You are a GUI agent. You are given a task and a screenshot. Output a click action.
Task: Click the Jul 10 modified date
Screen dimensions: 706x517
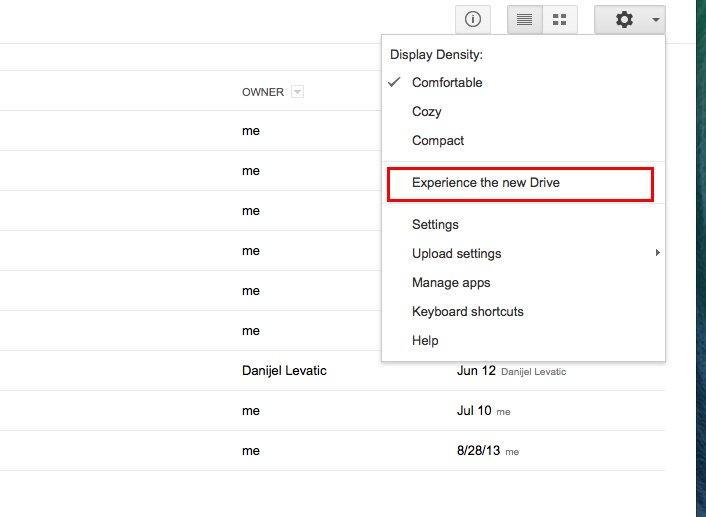474,411
